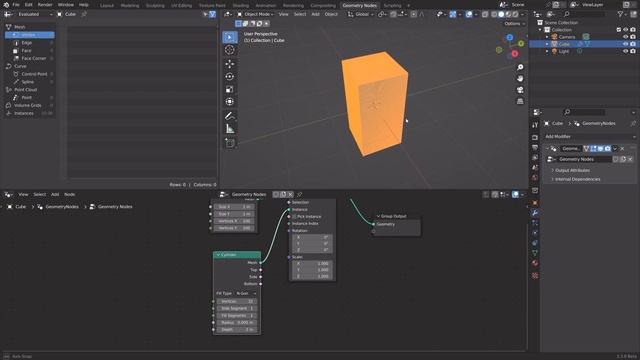The image size is (640, 360).
Task: Switch to Geometry Nodes workspace tab
Action: click(x=360, y=5)
